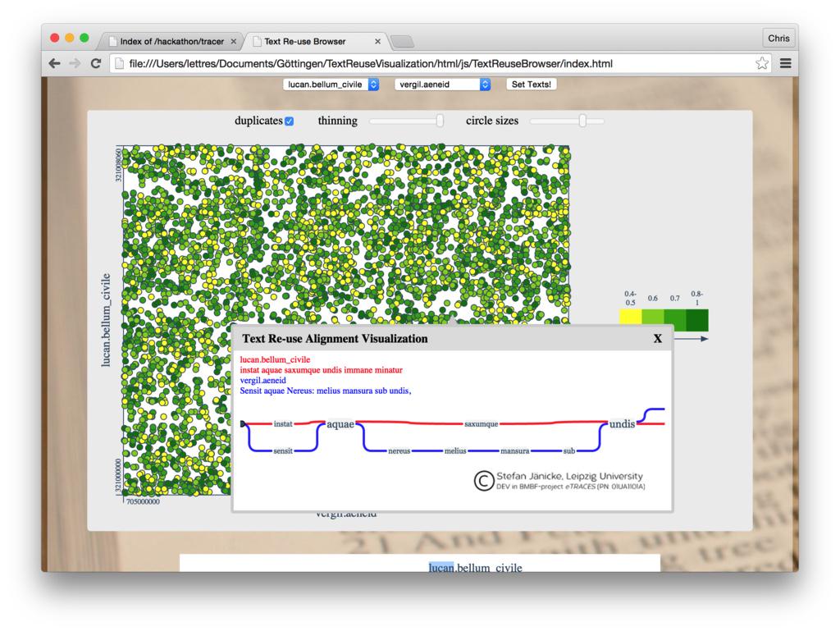The image size is (840, 631).
Task: Open the Chris profile button
Action: tap(778, 39)
